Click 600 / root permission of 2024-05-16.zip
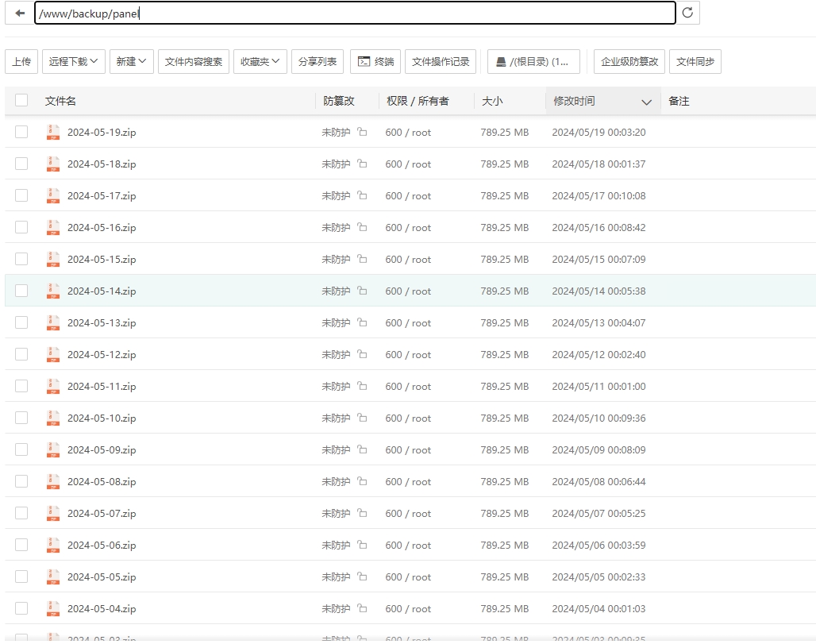The height and width of the screenshot is (644, 816). (408, 228)
